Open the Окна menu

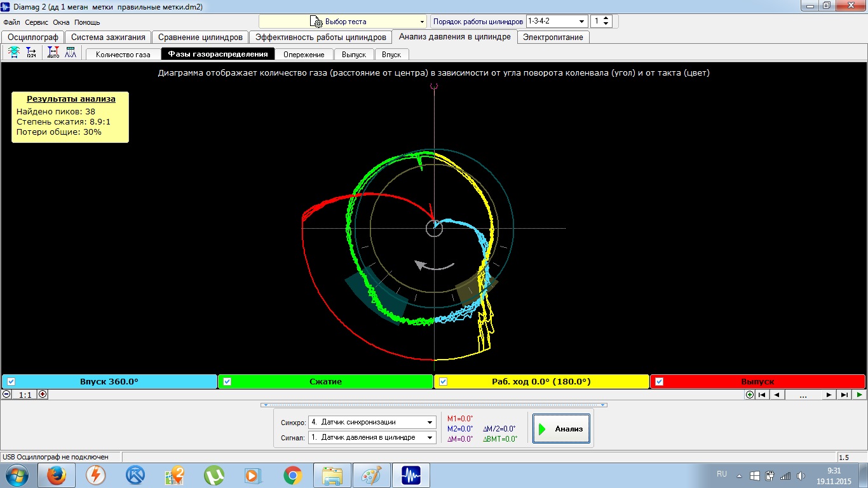(61, 22)
